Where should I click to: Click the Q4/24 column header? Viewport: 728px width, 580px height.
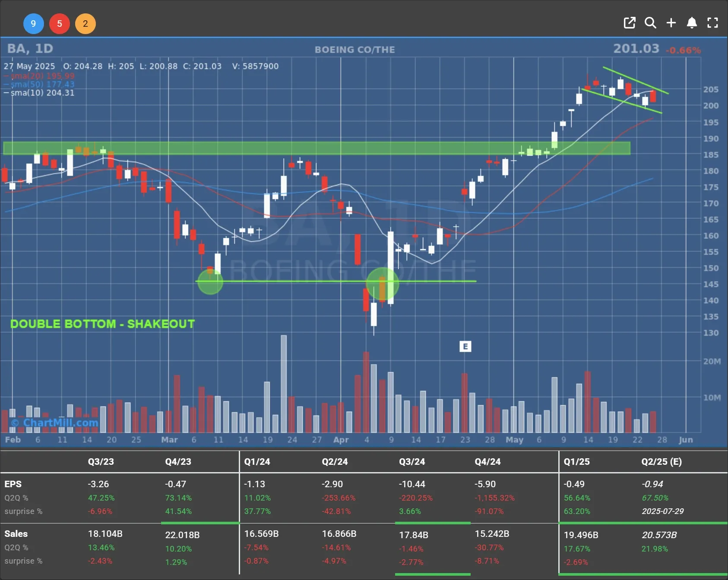tap(488, 462)
